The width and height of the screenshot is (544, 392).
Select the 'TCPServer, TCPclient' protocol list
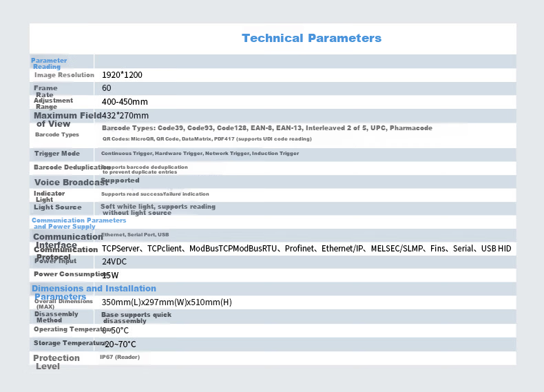tap(306, 249)
